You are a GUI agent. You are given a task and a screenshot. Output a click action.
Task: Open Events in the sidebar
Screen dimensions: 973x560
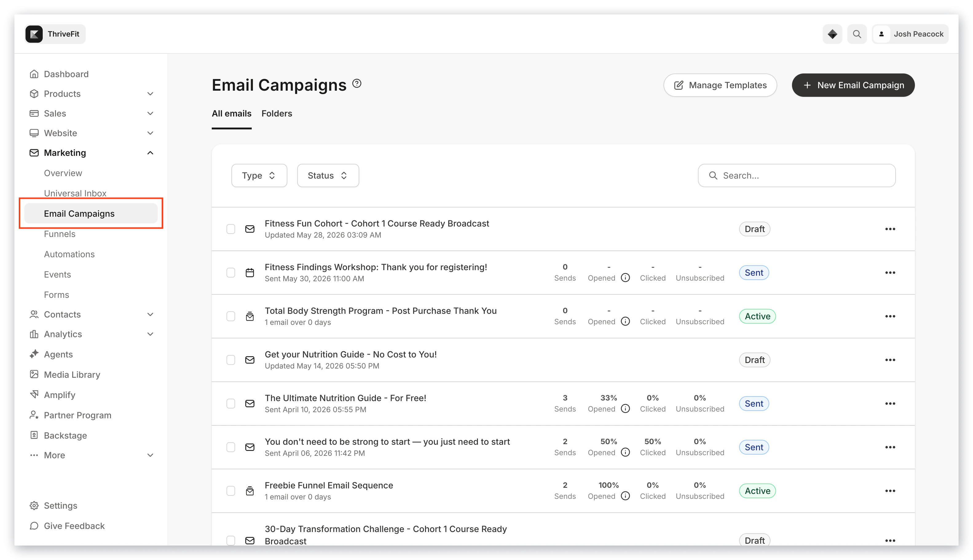coord(57,274)
